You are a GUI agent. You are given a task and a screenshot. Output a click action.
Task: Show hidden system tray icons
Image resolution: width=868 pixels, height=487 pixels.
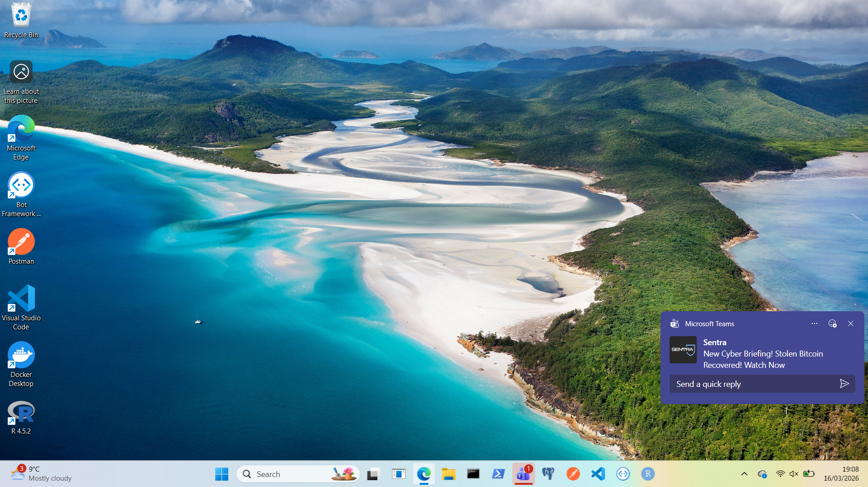click(744, 474)
